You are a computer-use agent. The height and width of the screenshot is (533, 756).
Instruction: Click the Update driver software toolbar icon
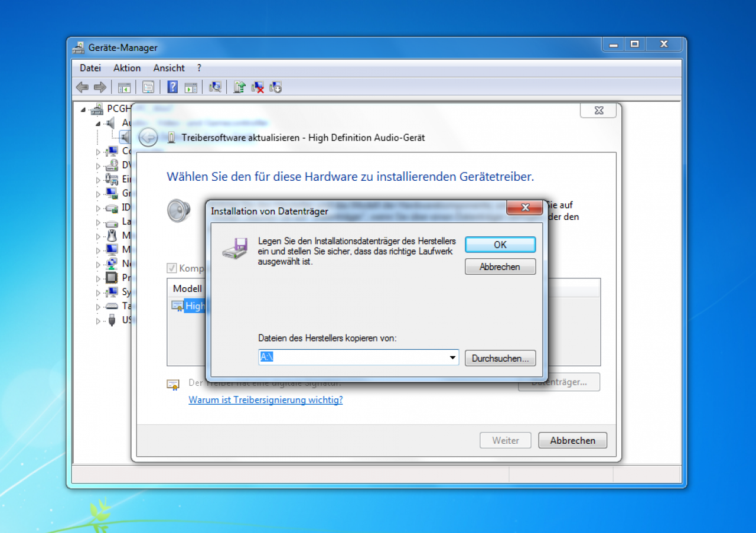point(239,87)
